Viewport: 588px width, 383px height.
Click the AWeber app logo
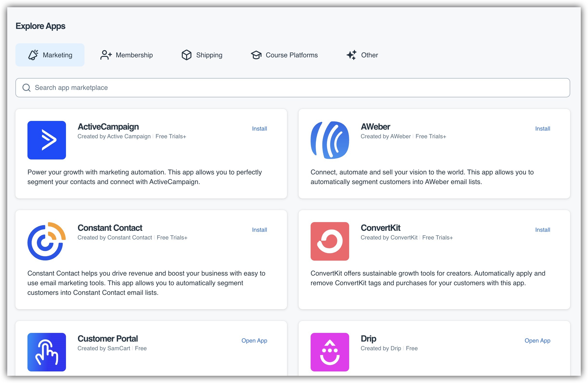pos(330,140)
